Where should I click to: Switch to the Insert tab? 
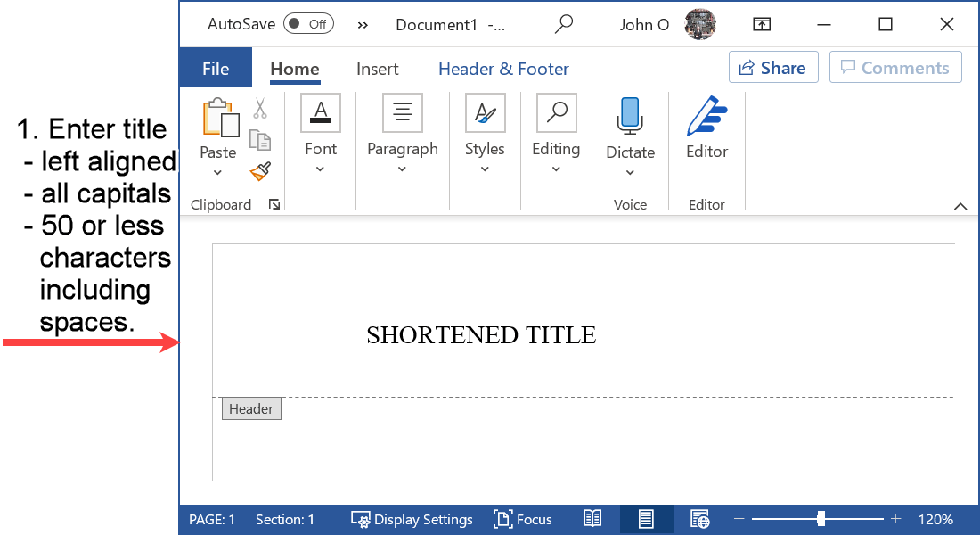pos(377,69)
